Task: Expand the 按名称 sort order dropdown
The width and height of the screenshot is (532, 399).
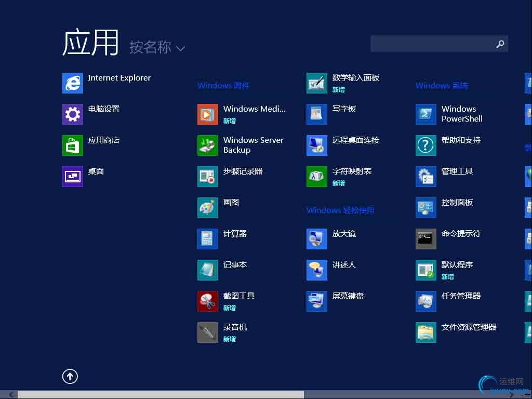Action: [157, 47]
